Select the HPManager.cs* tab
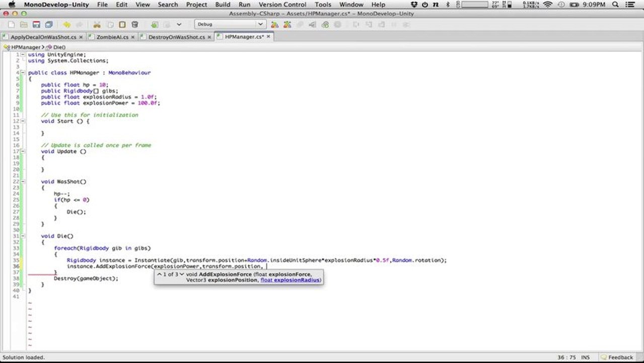This screenshot has width=644, height=363. tap(244, 37)
